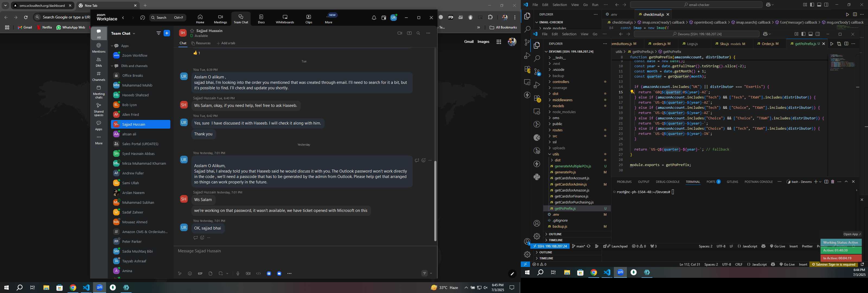Click the lightbulb on line 15

click(x=633, y=92)
